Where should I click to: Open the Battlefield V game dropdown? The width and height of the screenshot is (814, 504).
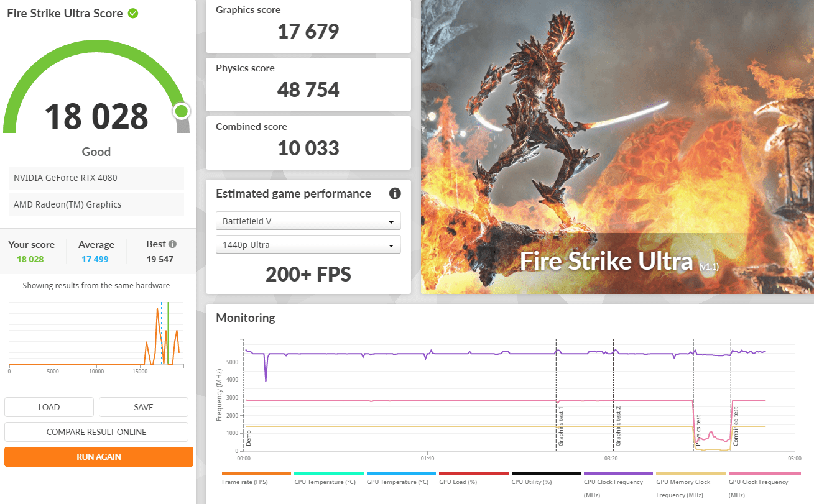(308, 221)
